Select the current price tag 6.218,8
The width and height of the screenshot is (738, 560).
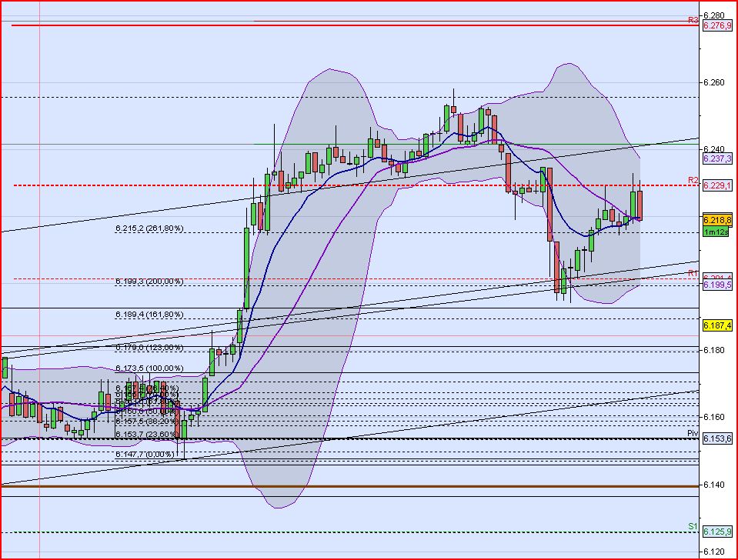[x=716, y=220]
